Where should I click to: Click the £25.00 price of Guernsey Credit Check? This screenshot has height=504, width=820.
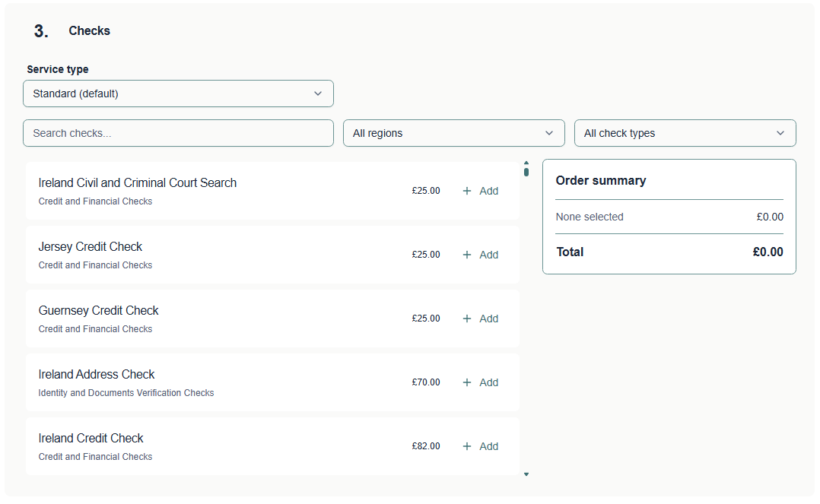click(x=426, y=319)
